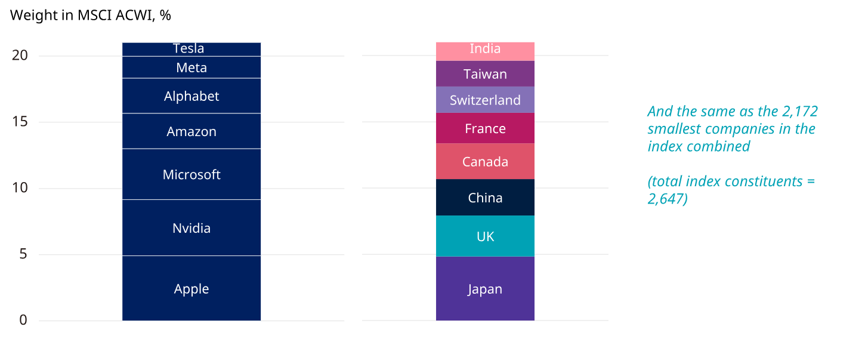This screenshot has width=868, height=345.
Task: Select the magenta France segment
Action: (485, 128)
